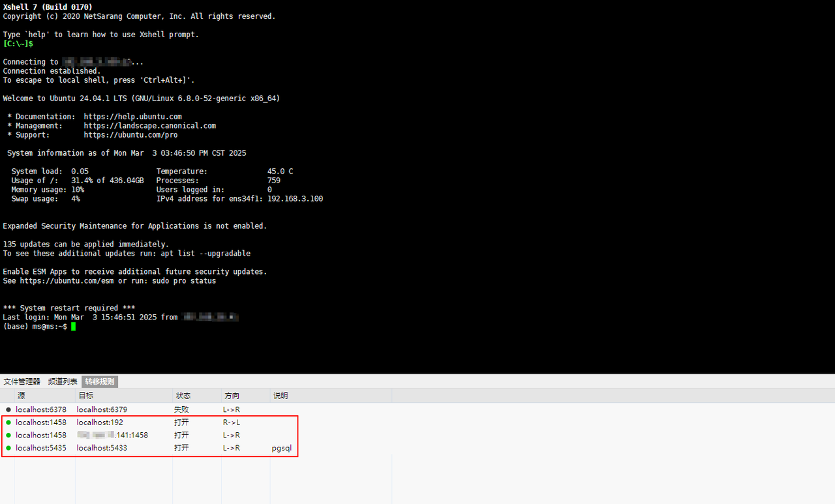This screenshot has height=504, width=835.
Task: Sort rules by the 目标 column header
Action: click(85, 396)
